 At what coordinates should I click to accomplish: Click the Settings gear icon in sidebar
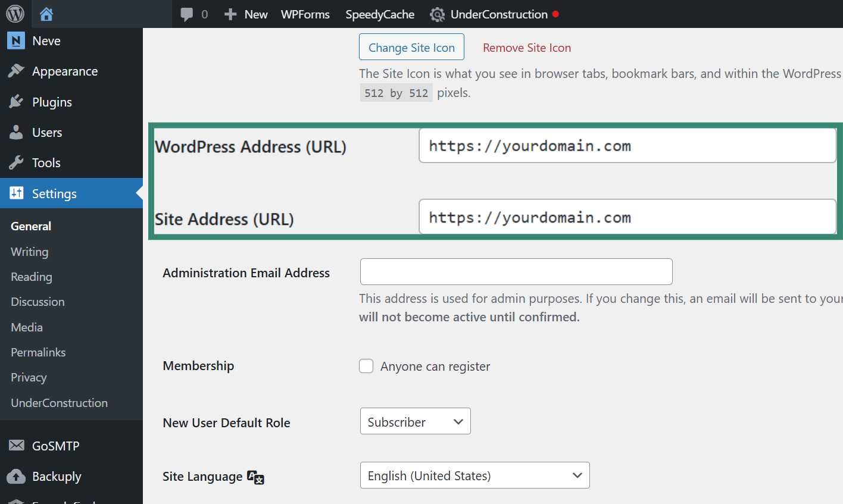[x=17, y=193]
